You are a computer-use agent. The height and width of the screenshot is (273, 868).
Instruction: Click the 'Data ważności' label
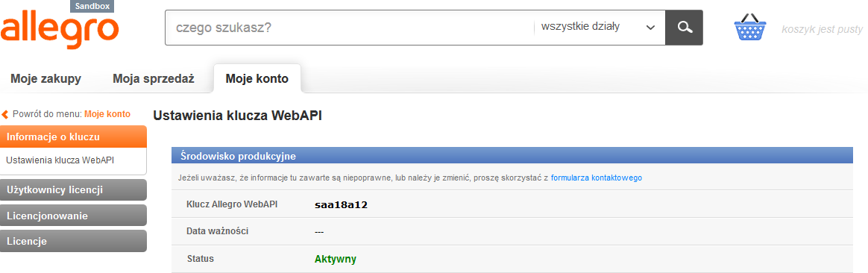218,231
